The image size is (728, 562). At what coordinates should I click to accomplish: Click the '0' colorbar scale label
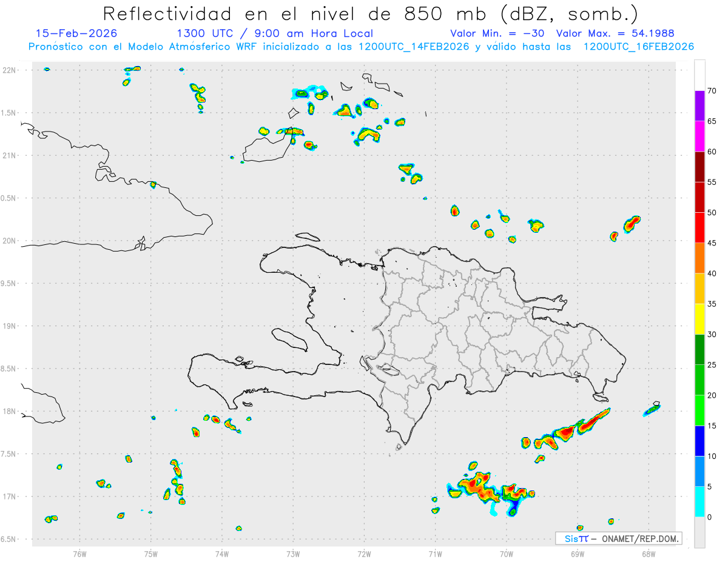(709, 517)
